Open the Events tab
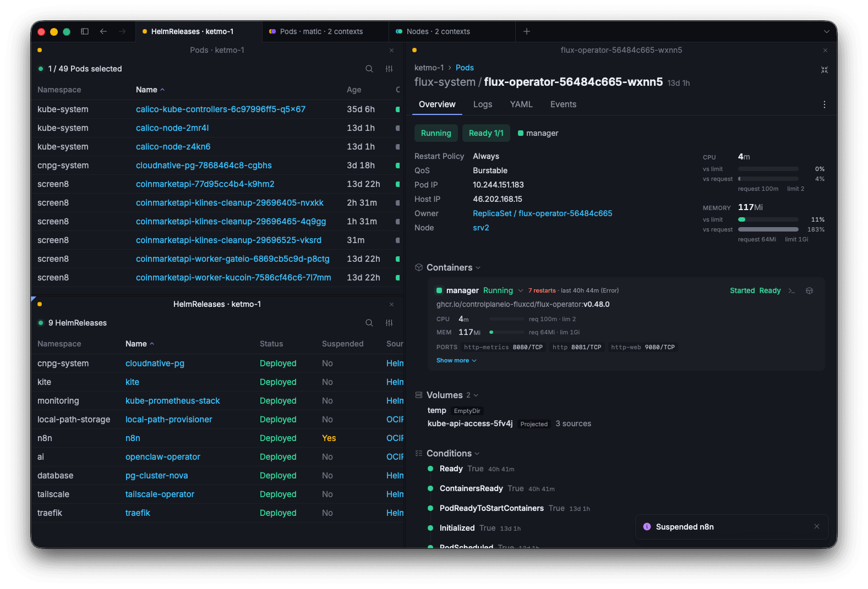 click(563, 104)
